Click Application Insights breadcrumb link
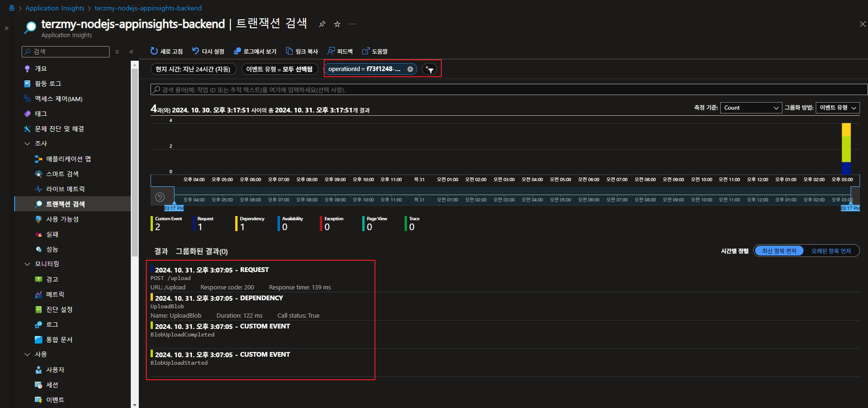868x408 pixels. pyautogui.click(x=55, y=8)
